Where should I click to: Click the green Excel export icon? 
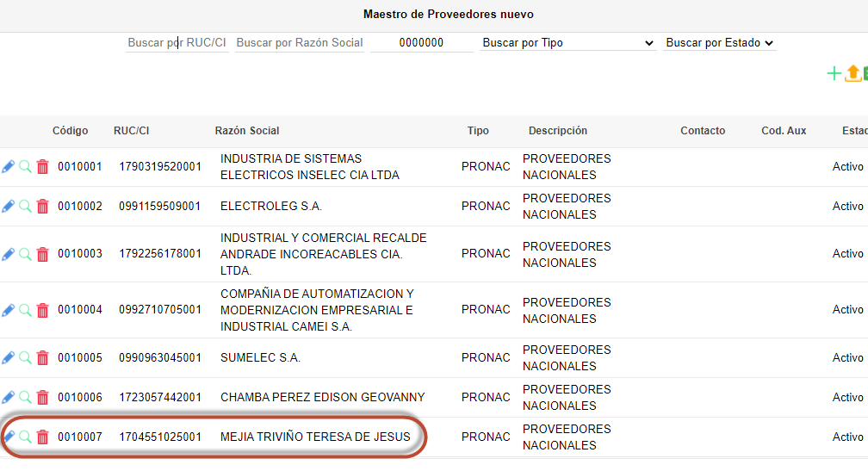coord(865,74)
